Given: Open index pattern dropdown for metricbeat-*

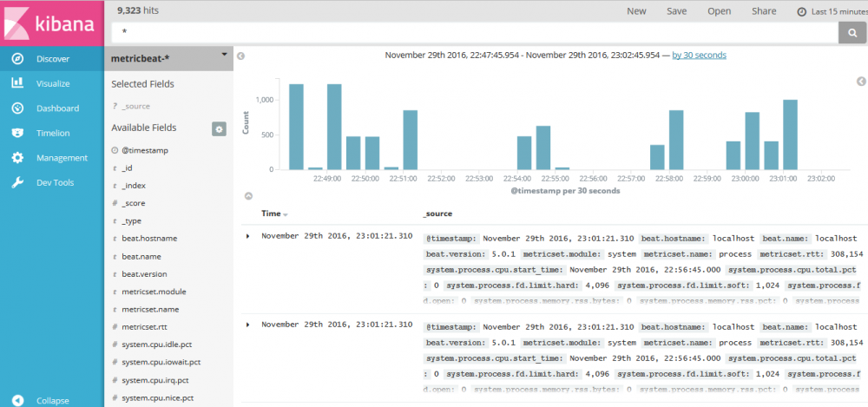Looking at the screenshot, I should coord(224,55).
